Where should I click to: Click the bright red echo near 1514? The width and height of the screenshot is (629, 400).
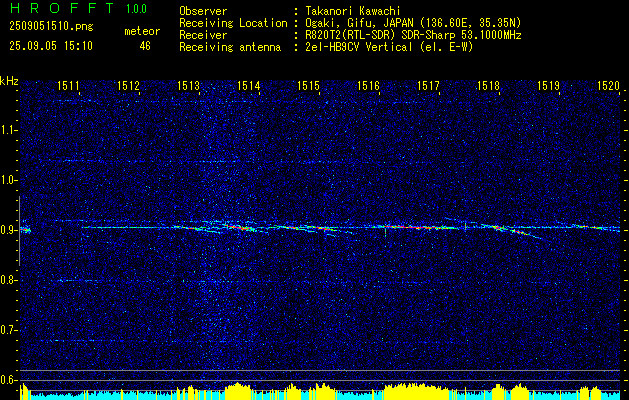tap(241, 227)
